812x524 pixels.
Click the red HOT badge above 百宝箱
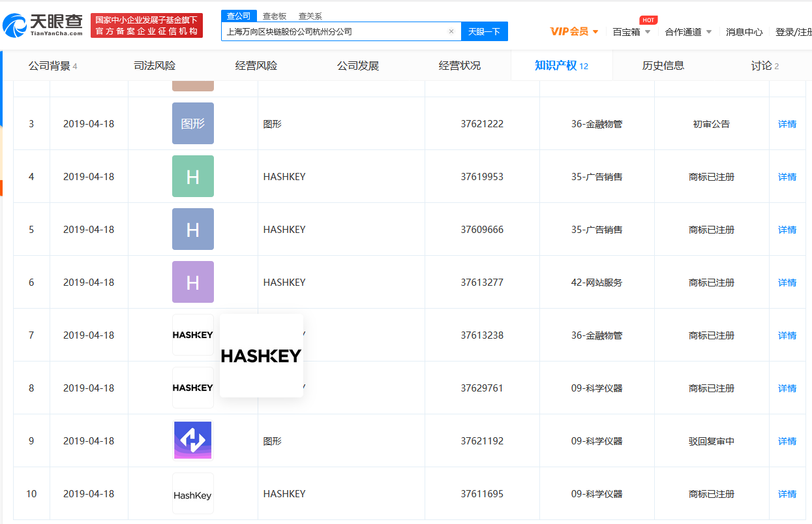point(648,20)
